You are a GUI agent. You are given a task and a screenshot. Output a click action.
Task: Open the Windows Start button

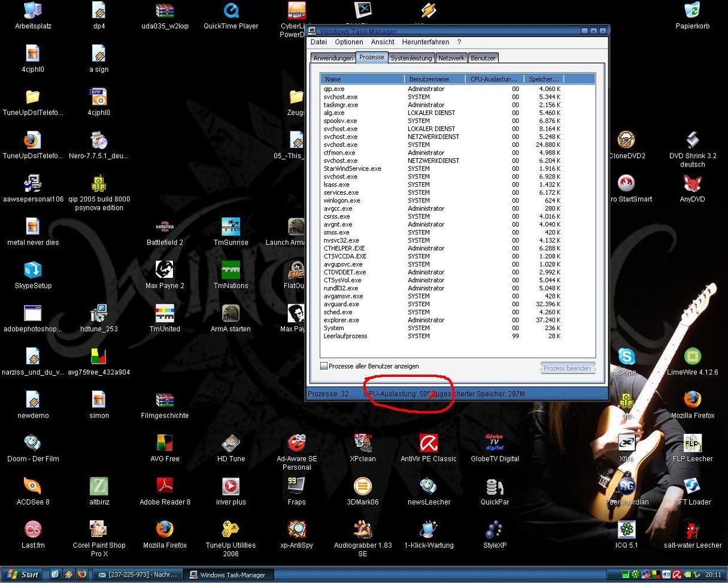(x=23, y=575)
